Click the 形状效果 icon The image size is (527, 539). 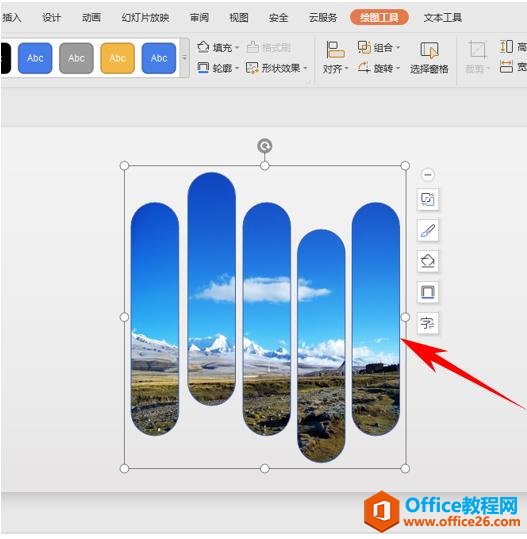tap(252, 68)
